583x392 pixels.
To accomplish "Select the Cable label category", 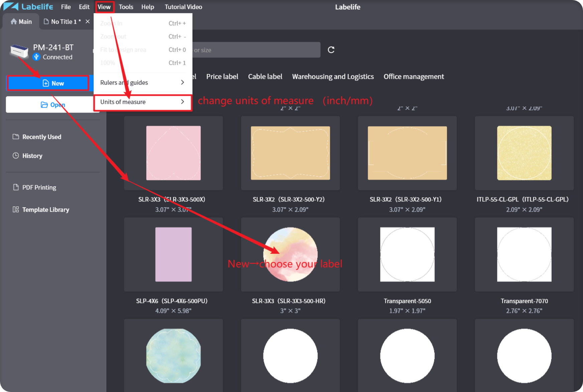I will [x=265, y=76].
